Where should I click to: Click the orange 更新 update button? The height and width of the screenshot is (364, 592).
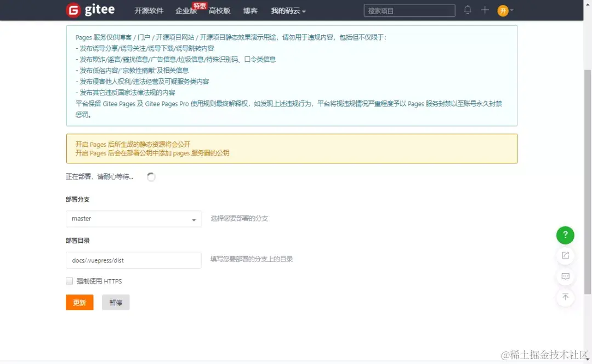click(79, 302)
